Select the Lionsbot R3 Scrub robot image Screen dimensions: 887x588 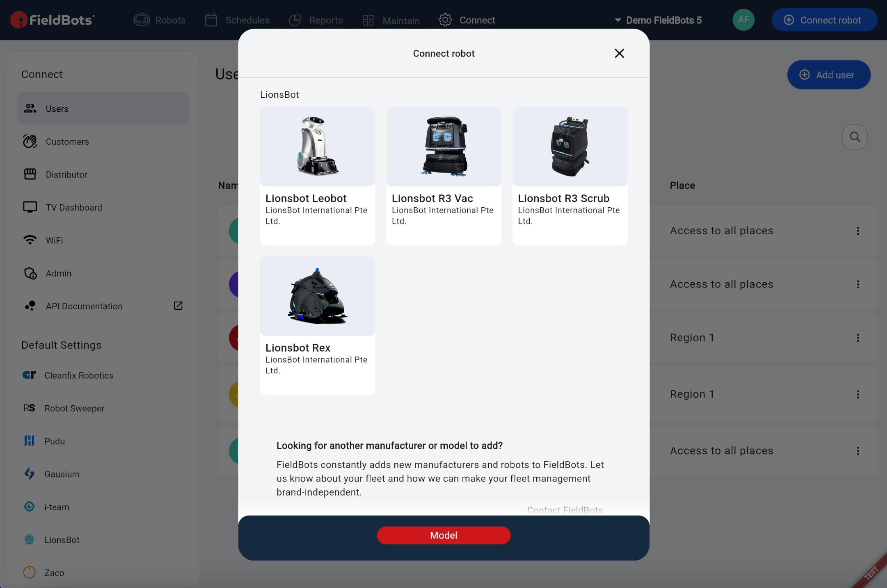pos(570,146)
